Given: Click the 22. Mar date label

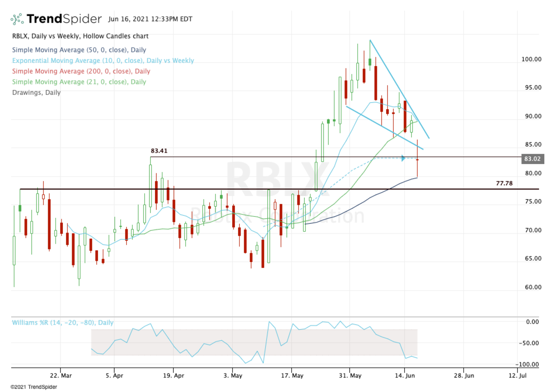Looking at the screenshot, I should coord(61,376).
